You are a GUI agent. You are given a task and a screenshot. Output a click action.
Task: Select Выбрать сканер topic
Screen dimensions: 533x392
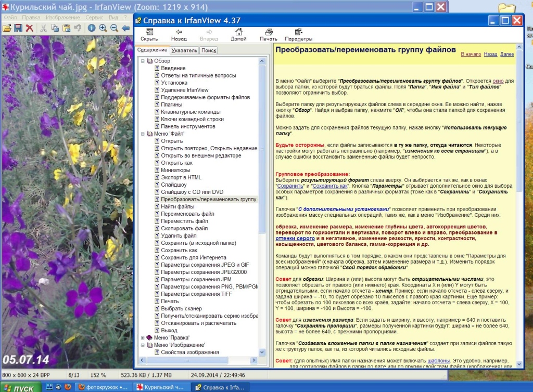181,308
